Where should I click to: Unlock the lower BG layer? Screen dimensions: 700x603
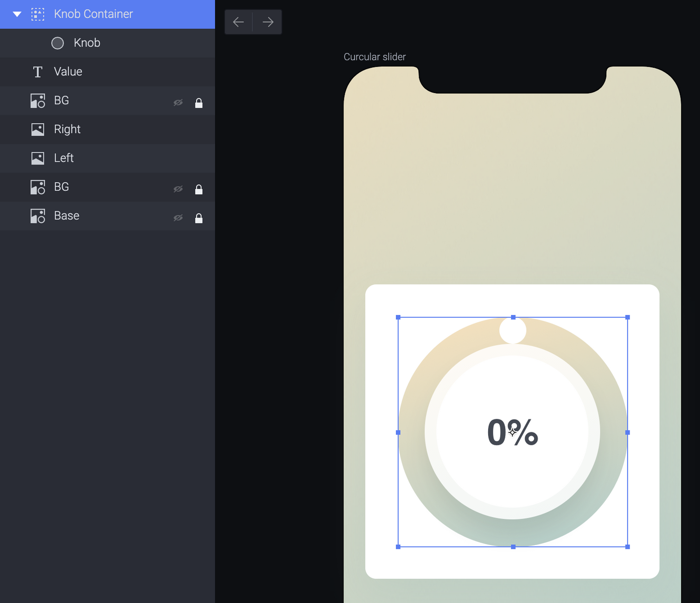[199, 189]
